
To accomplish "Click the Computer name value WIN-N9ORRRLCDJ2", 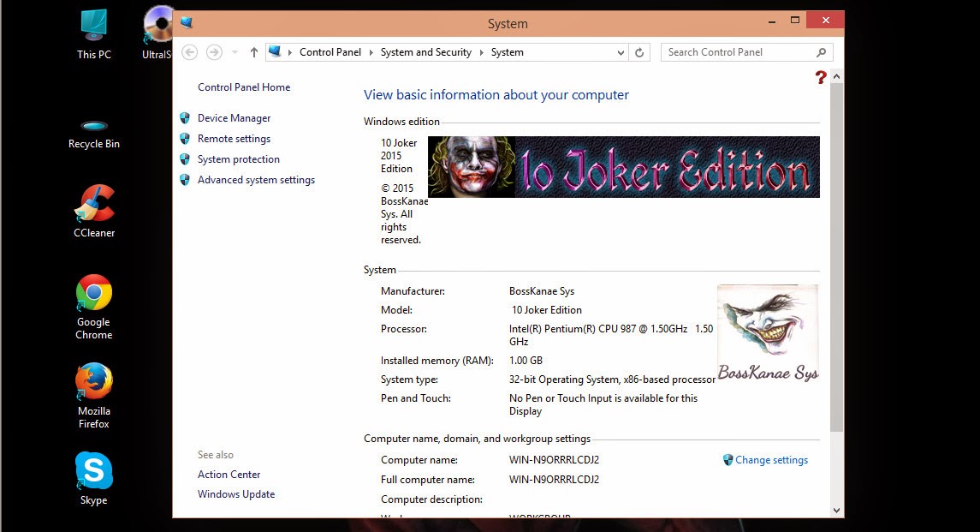I will click(554, 460).
